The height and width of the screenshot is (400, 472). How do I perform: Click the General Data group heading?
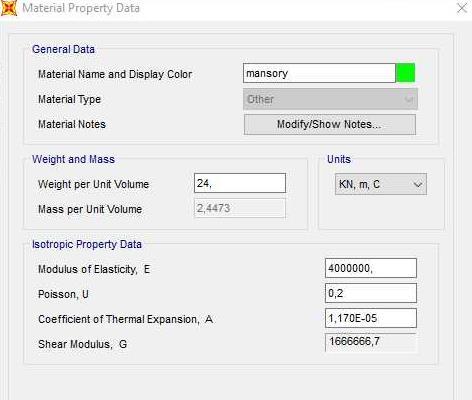(x=63, y=49)
